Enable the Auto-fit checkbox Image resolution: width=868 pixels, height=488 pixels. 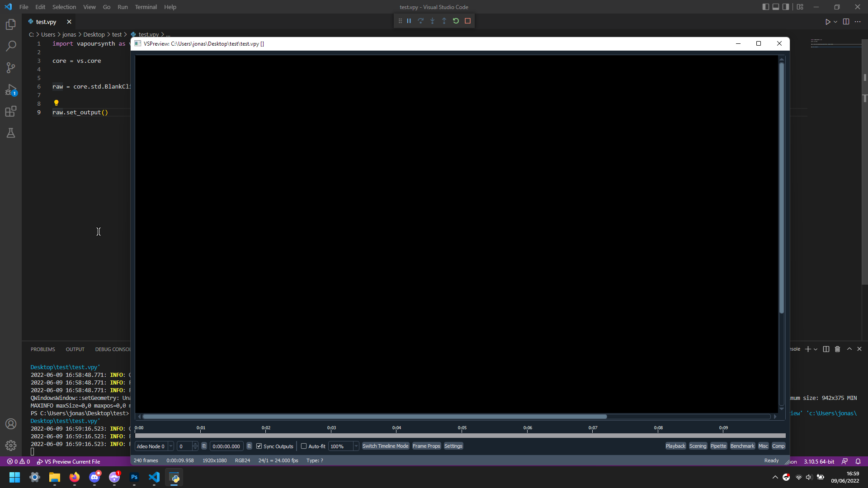tap(304, 446)
